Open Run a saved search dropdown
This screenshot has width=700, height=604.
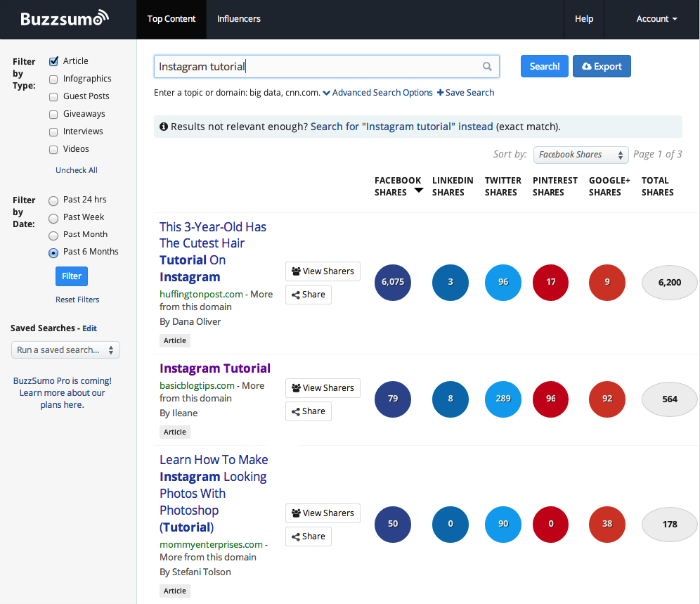[65, 350]
